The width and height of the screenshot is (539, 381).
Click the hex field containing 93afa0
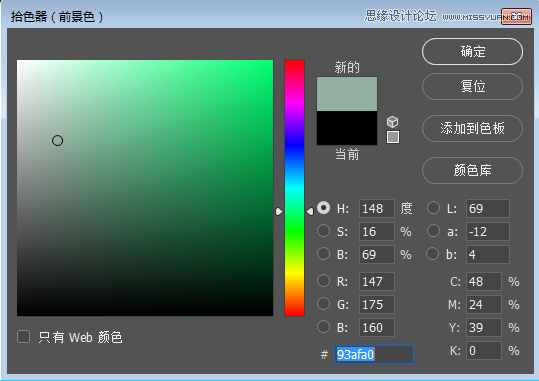(x=374, y=354)
